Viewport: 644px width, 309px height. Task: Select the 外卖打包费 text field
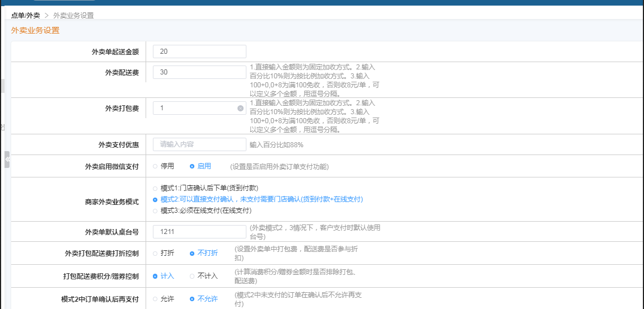pos(193,108)
